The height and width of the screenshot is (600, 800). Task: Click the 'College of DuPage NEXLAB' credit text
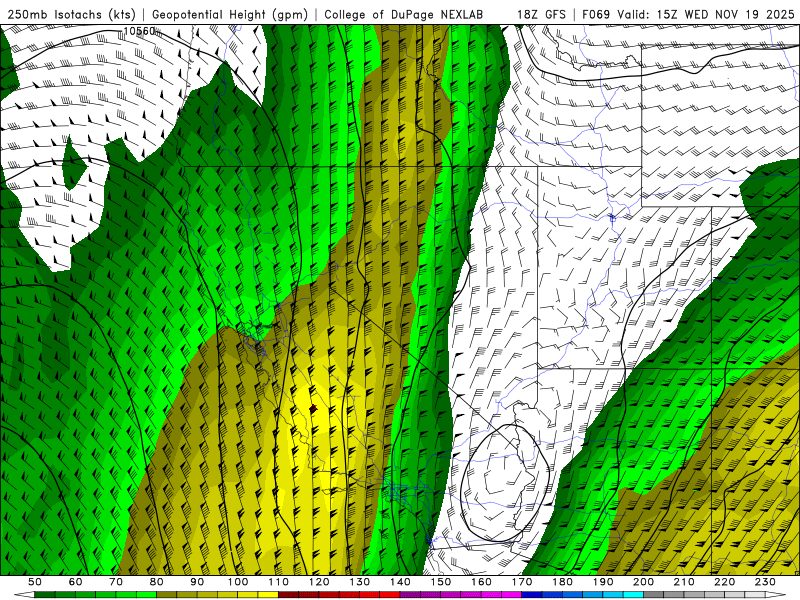pyautogui.click(x=404, y=15)
